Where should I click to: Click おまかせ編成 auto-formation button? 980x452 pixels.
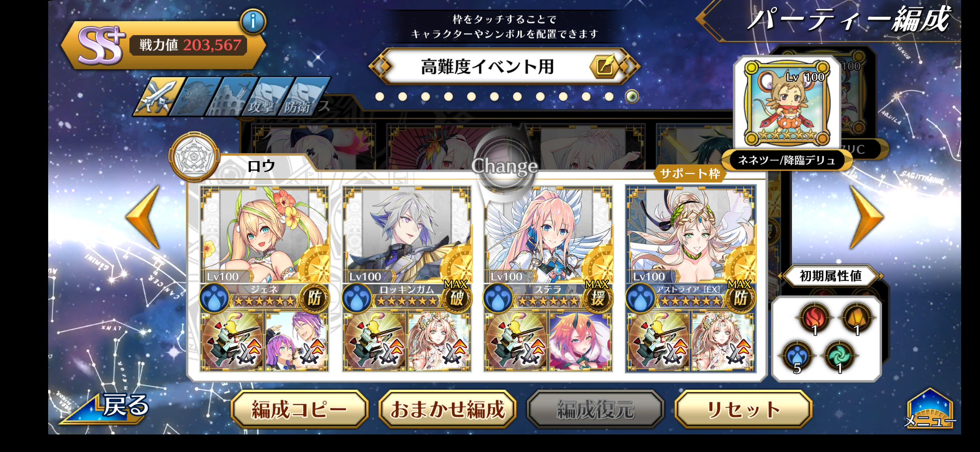[447, 409]
